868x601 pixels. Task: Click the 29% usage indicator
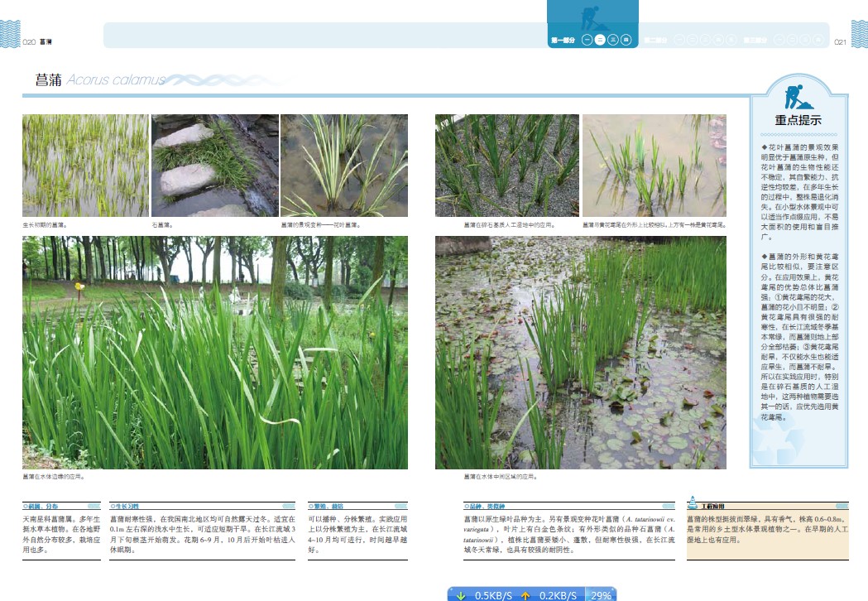point(601,594)
